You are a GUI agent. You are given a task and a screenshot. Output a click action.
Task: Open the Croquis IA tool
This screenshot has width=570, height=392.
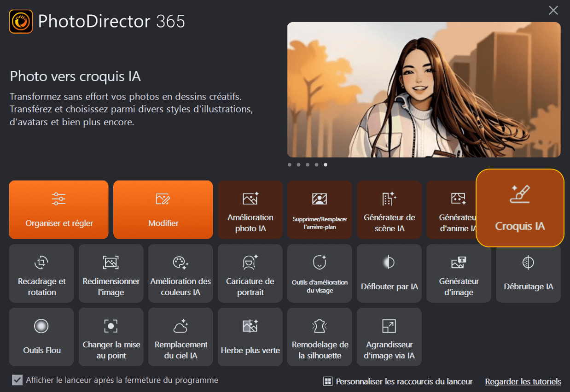click(520, 208)
